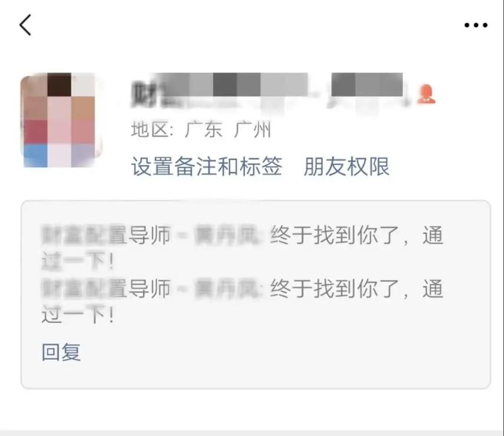Image resolution: width=504 pixels, height=436 pixels.
Task: Tap the first 过一下! line of text
Action: tap(78, 261)
